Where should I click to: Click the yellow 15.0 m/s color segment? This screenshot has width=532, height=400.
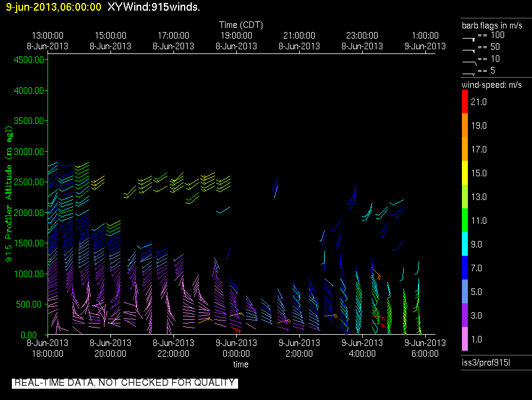(465, 173)
